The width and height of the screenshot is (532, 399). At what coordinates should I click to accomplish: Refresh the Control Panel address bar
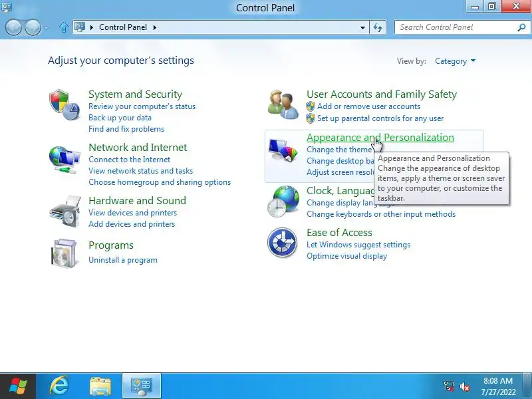click(x=378, y=27)
